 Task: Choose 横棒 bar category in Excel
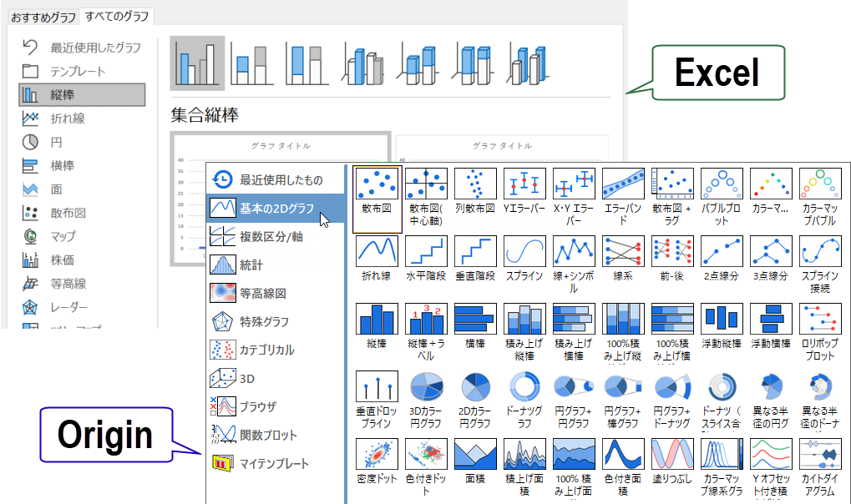[x=83, y=165]
